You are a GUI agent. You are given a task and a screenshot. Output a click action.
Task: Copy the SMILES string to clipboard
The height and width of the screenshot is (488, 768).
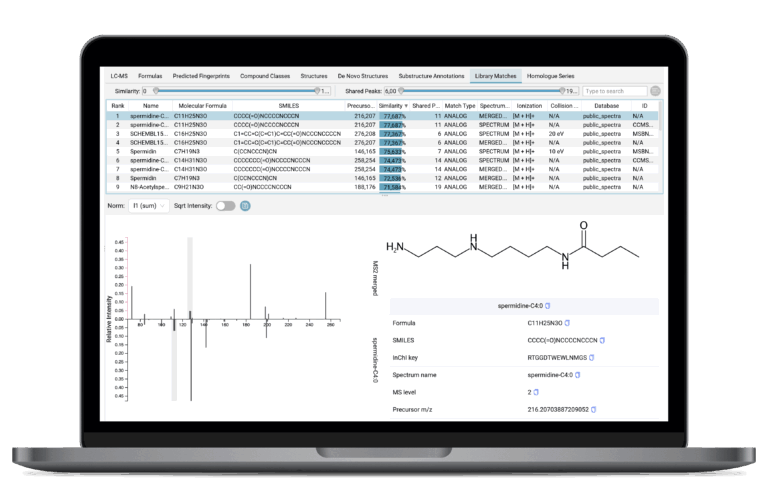tap(602, 340)
